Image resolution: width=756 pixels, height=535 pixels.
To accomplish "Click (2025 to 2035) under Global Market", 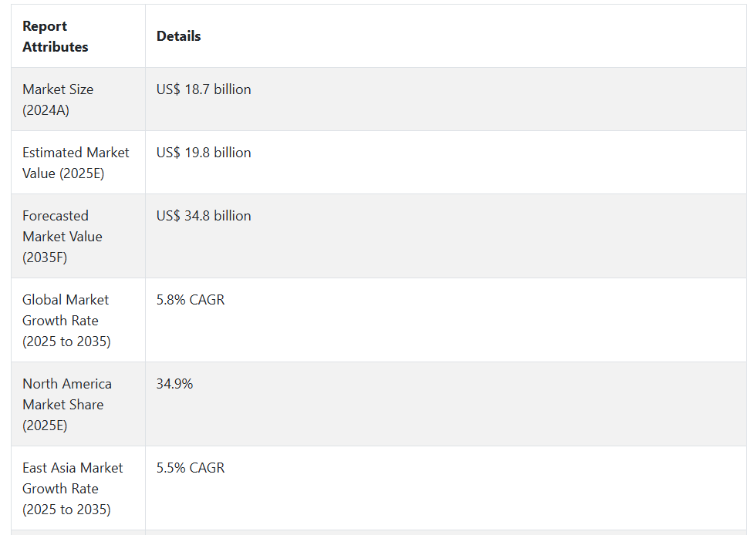I will pos(66,342).
